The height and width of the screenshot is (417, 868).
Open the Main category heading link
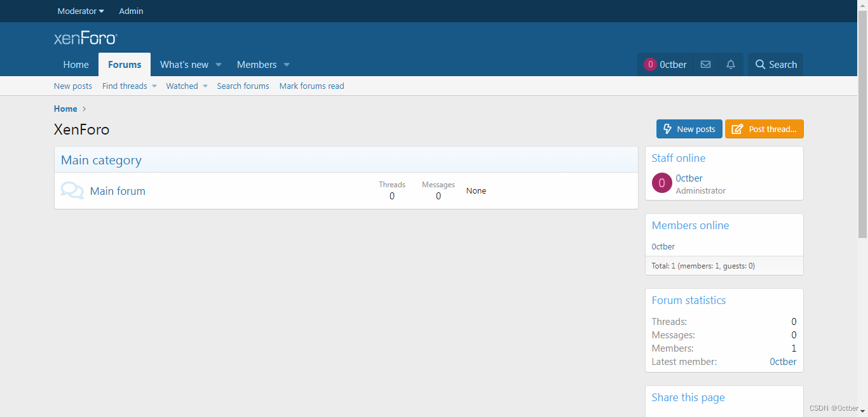point(101,160)
